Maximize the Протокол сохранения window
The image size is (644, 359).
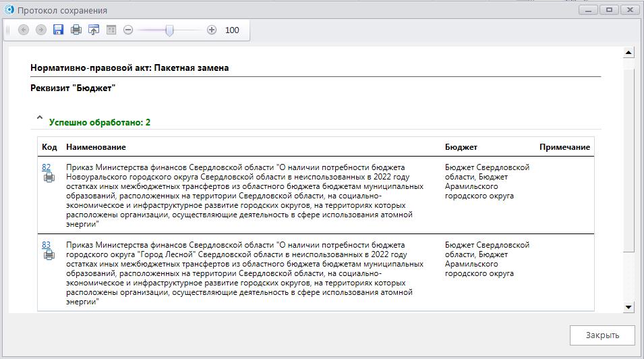tap(609, 10)
